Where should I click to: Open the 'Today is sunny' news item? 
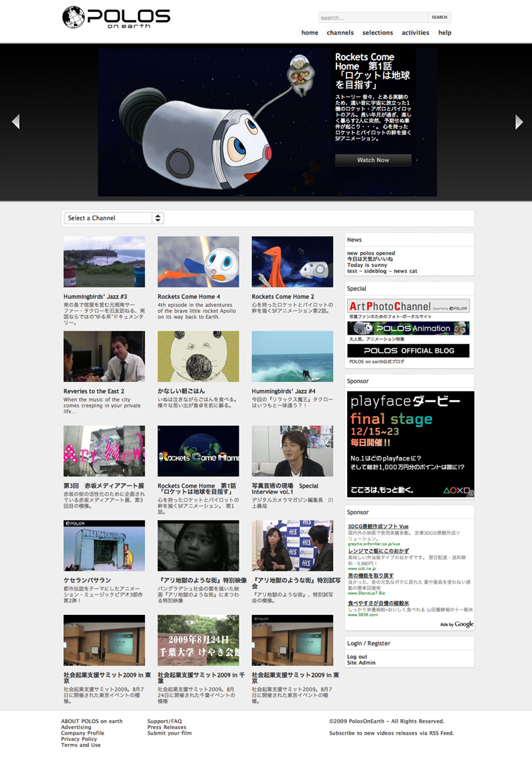pyautogui.click(x=367, y=265)
